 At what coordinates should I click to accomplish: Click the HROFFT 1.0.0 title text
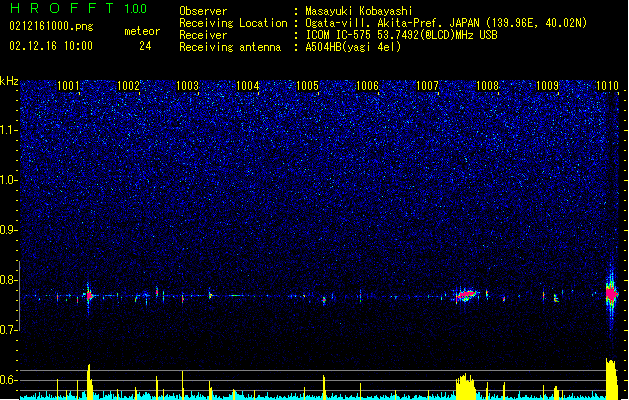pyautogui.click(x=78, y=8)
